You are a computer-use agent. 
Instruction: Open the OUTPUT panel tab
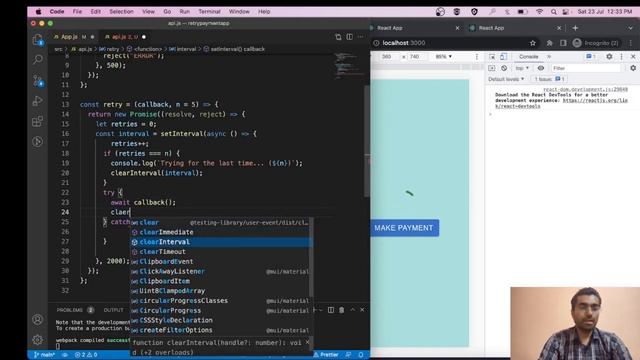(x=113, y=310)
